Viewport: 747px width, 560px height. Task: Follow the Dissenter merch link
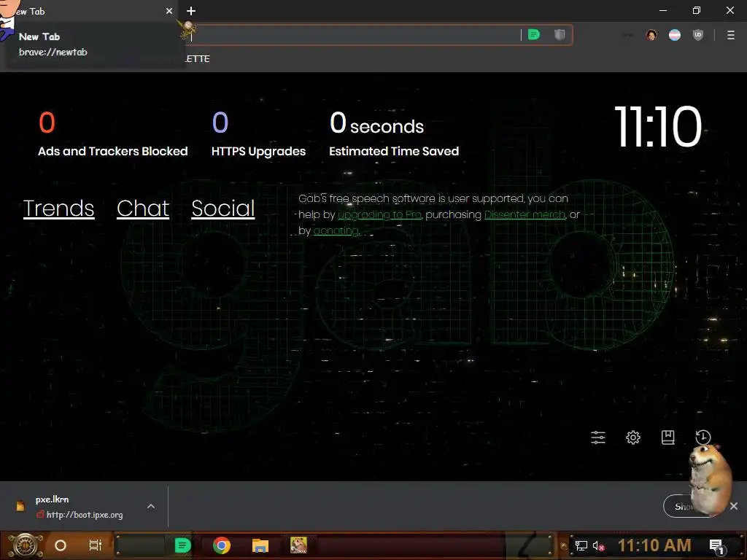pyautogui.click(x=525, y=215)
